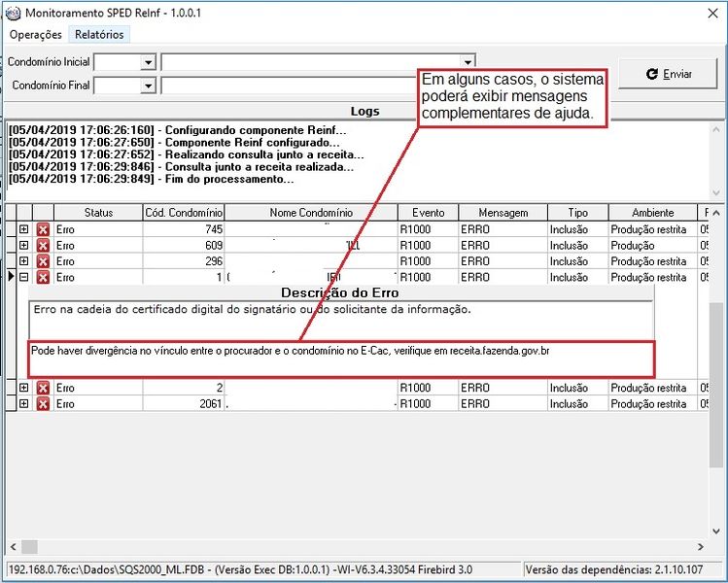Click the horizontal scrollbar thumb
This screenshot has width=728, height=583.
tap(29, 547)
